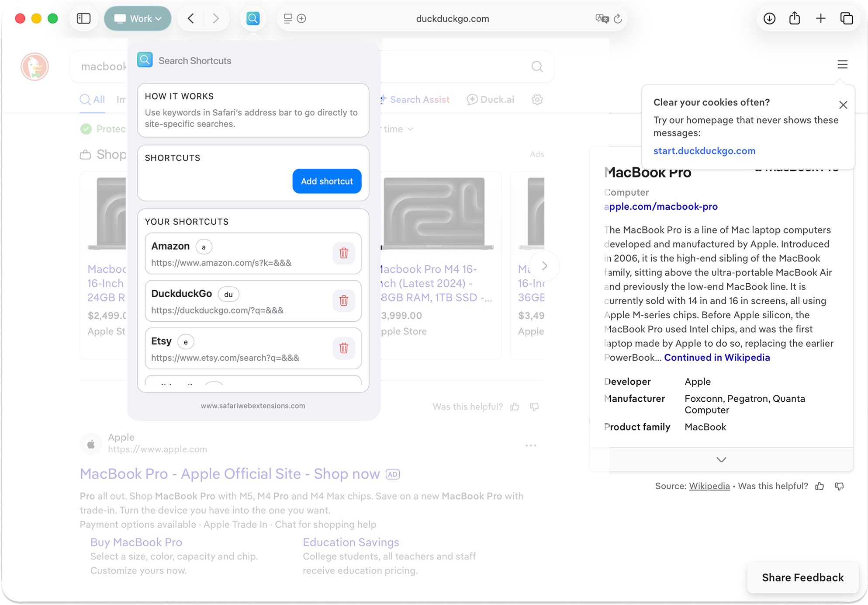Open the Safari downloads icon

coord(769,18)
